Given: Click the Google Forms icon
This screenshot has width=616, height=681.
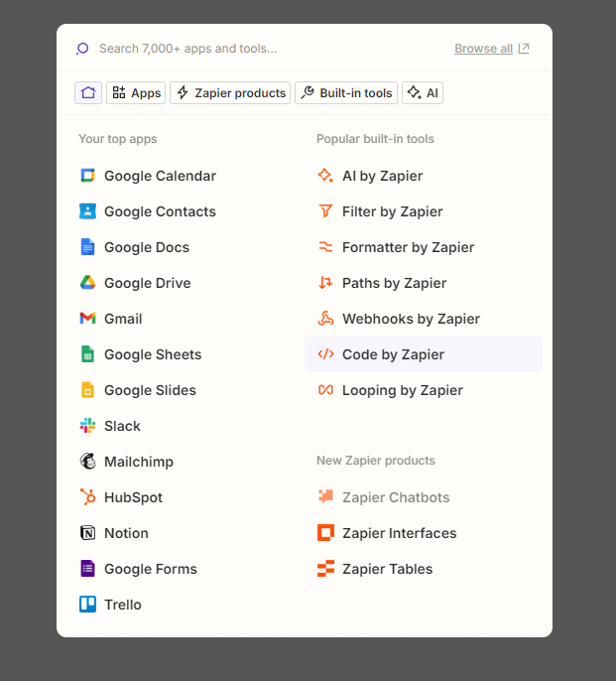Looking at the screenshot, I should pos(87,569).
